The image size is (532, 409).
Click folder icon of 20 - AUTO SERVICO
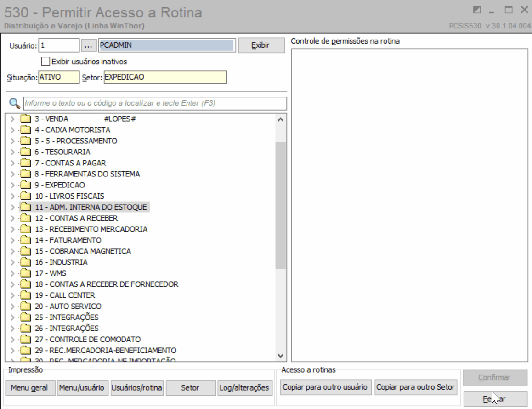tap(25, 307)
